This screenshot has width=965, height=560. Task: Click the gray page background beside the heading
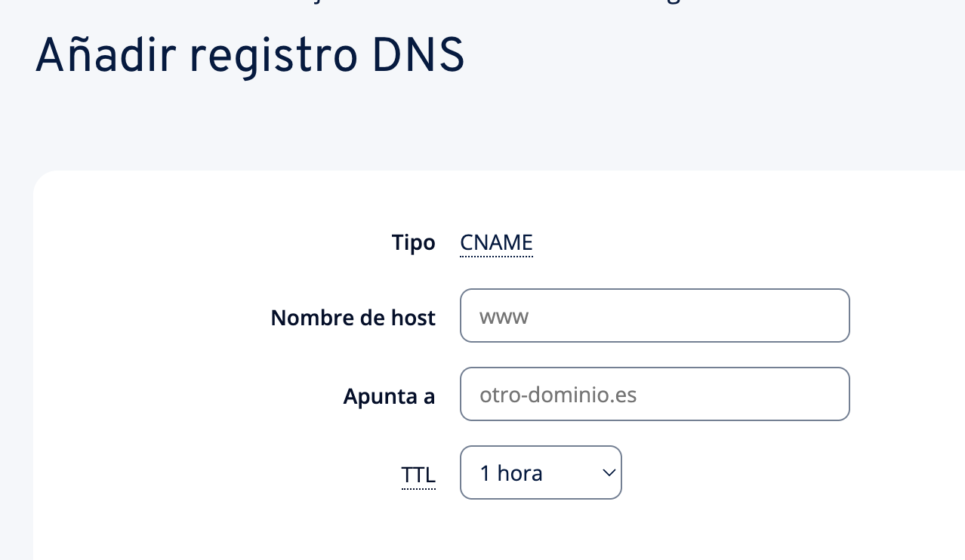coord(717,60)
